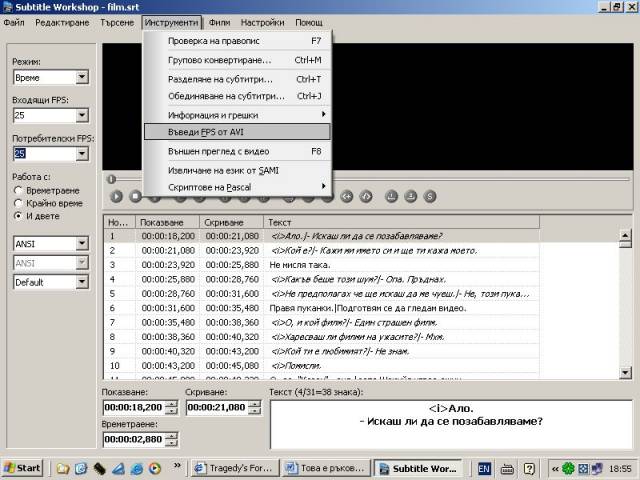The width and height of the screenshot is (640, 480).
Task: Click the Start button
Action: click(x=23, y=468)
